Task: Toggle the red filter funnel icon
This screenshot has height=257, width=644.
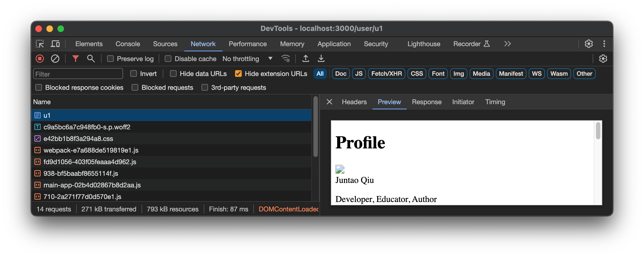Action: (x=75, y=59)
